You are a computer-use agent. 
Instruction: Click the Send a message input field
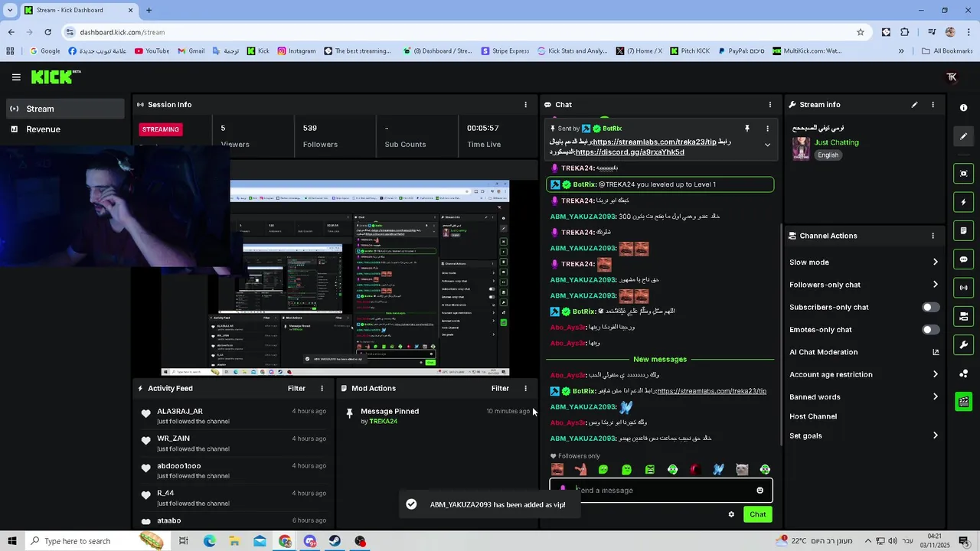tap(661, 491)
